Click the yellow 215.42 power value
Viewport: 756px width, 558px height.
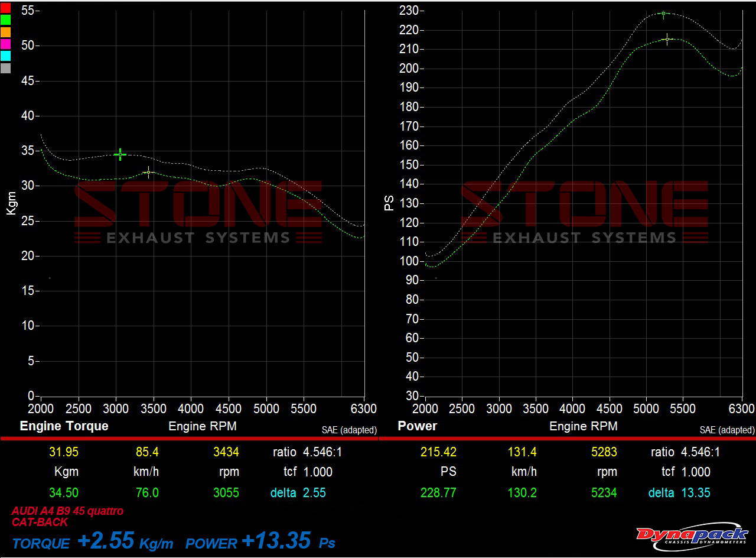tap(438, 452)
